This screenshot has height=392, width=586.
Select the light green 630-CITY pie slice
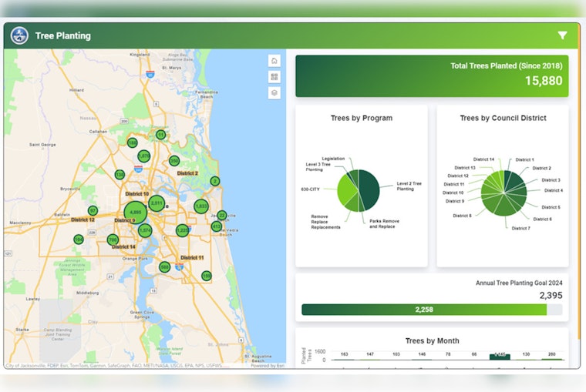346,189
